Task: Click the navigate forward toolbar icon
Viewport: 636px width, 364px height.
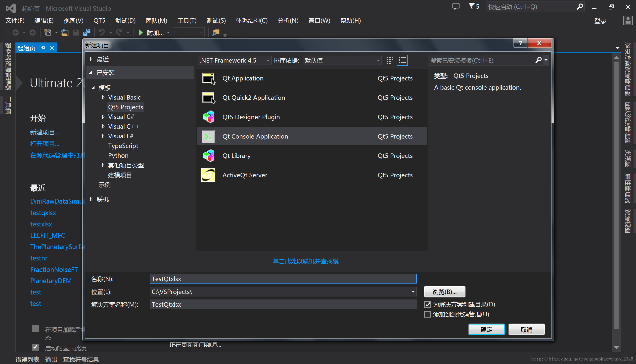Action: [32, 33]
